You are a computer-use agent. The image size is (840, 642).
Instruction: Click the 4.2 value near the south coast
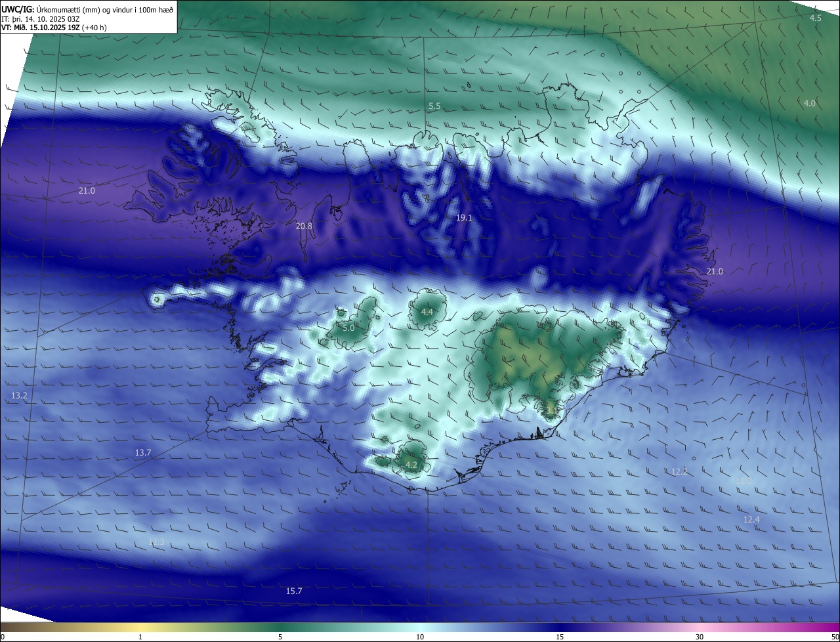click(411, 465)
